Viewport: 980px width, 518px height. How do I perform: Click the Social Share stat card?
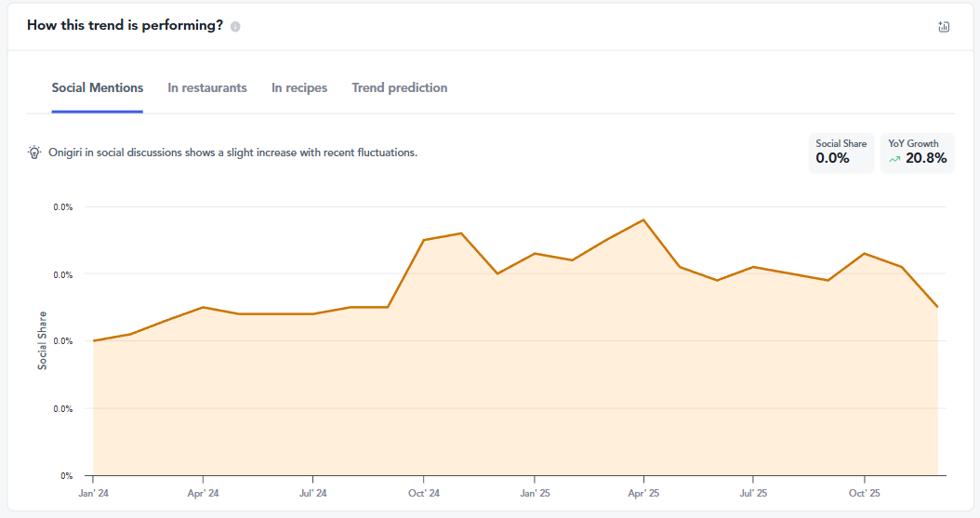841,153
